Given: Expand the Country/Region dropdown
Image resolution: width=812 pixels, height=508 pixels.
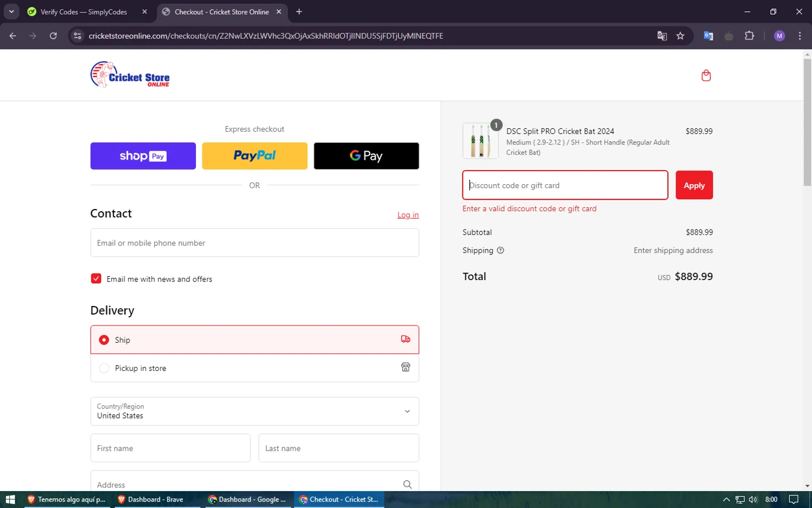Looking at the screenshot, I should tap(254, 411).
